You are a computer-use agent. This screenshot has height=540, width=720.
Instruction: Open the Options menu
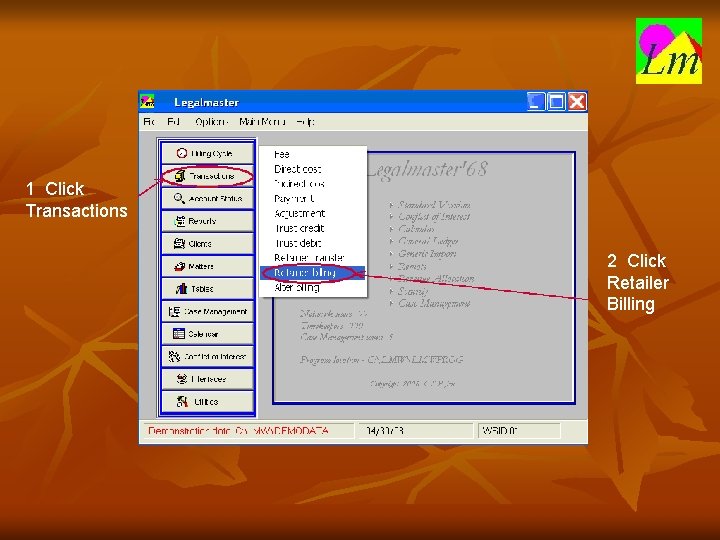[211, 122]
